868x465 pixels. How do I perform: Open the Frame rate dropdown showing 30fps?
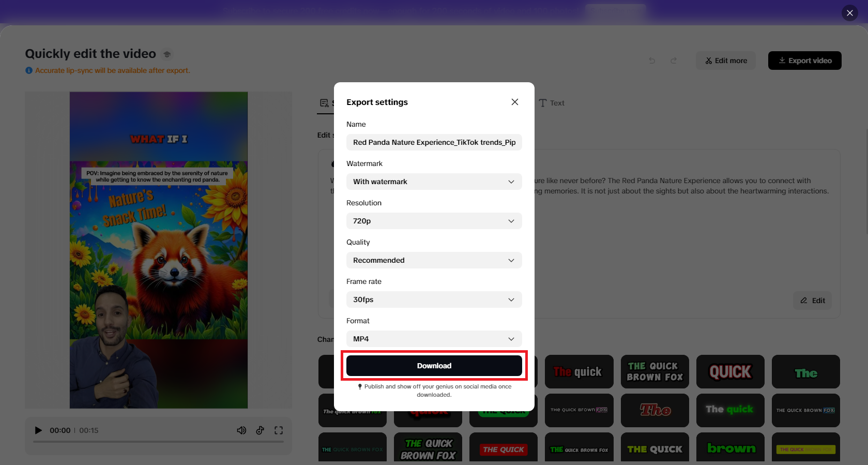434,299
